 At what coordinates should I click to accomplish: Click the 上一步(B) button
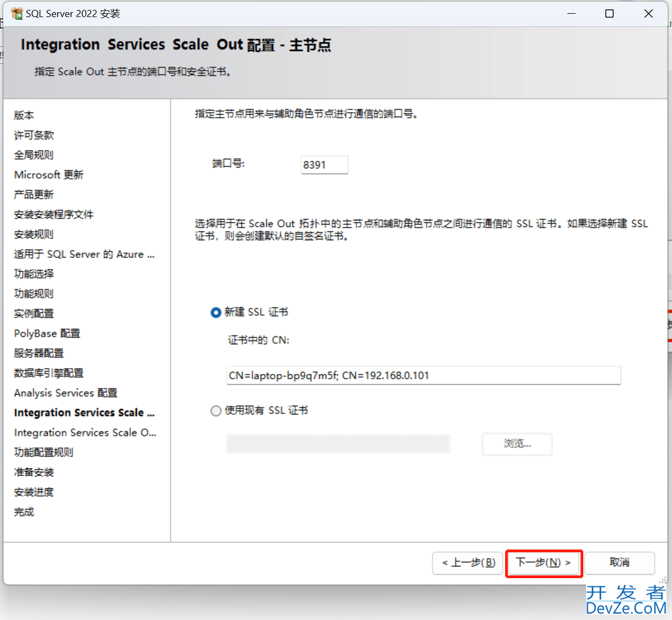[468, 563]
